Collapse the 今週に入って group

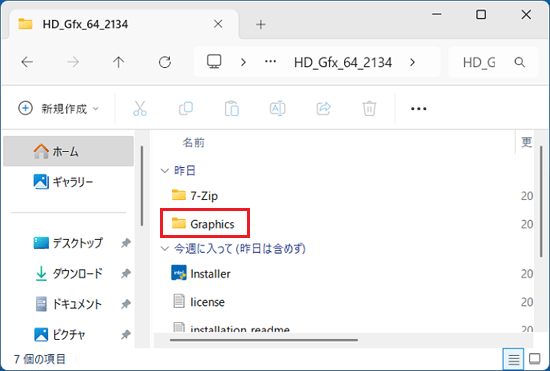point(165,249)
